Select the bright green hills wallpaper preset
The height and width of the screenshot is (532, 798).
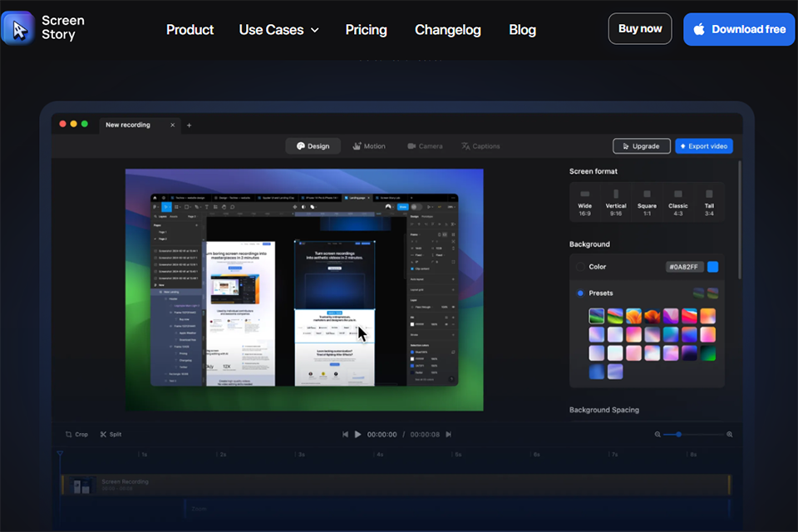(x=615, y=316)
